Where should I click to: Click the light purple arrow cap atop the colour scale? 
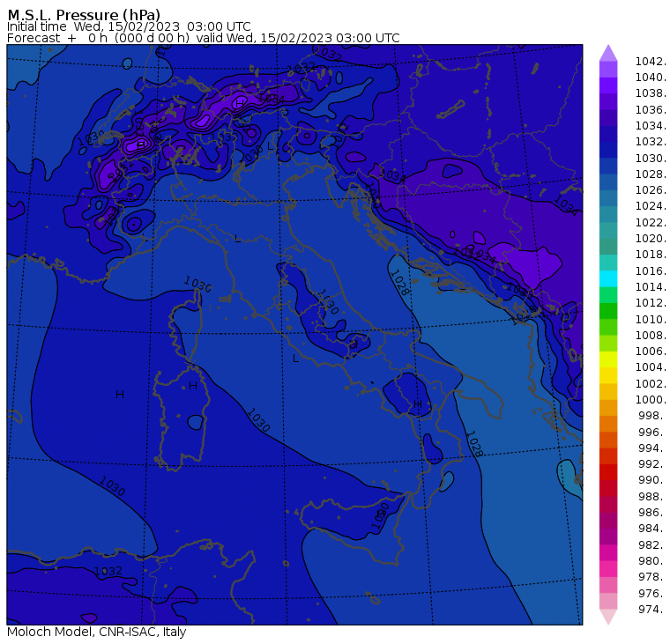coord(608,54)
